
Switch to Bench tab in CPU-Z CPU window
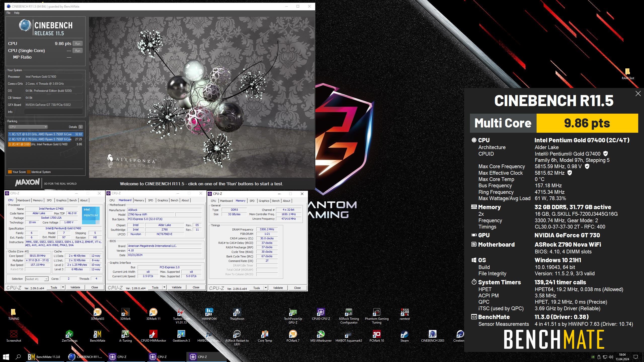click(73, 200)
